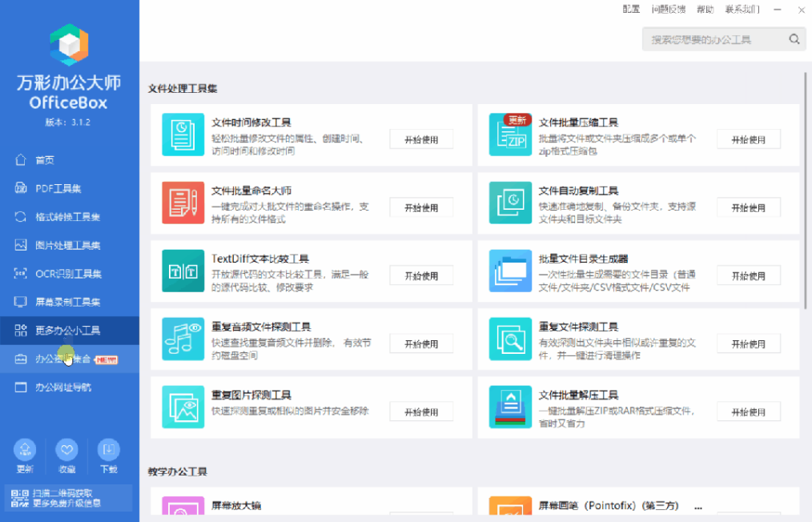Go to 首页 home in sidebar
Screen dimensions: 812x522
coord(70,160)
